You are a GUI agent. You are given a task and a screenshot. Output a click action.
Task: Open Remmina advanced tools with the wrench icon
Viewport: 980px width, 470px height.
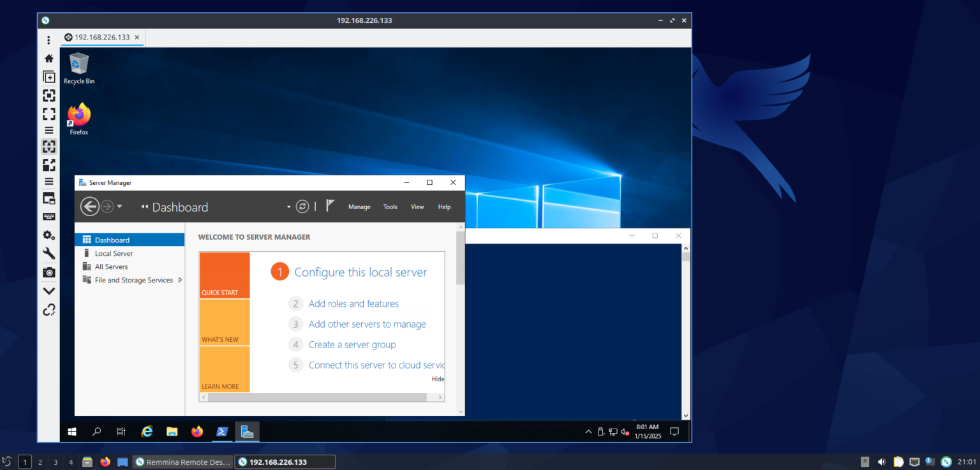pyautogui.click(x=49, y=253)
